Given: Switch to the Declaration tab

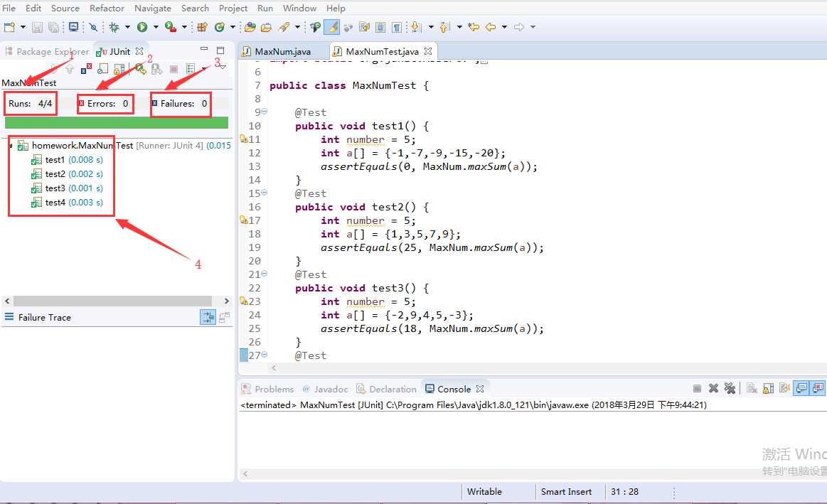Looking at the screenshot, I should [x=387, y=389].
